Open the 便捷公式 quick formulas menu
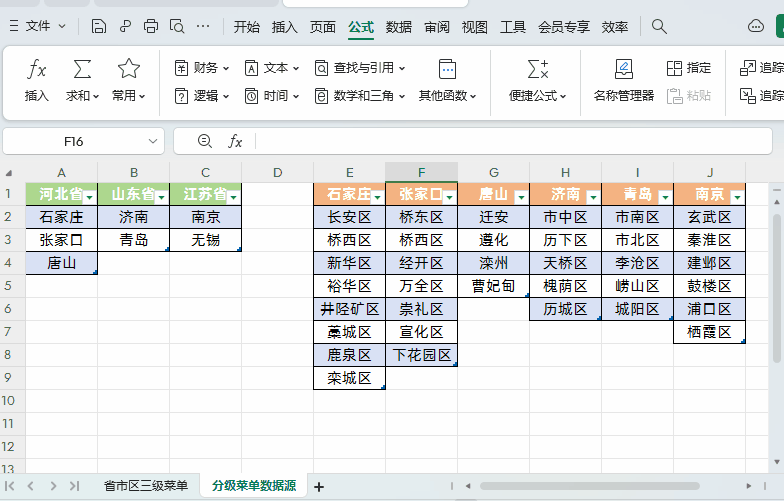Image resolution: width=784 pixels, height=501 pixels. pyautogui.click(x=538, y=95)
